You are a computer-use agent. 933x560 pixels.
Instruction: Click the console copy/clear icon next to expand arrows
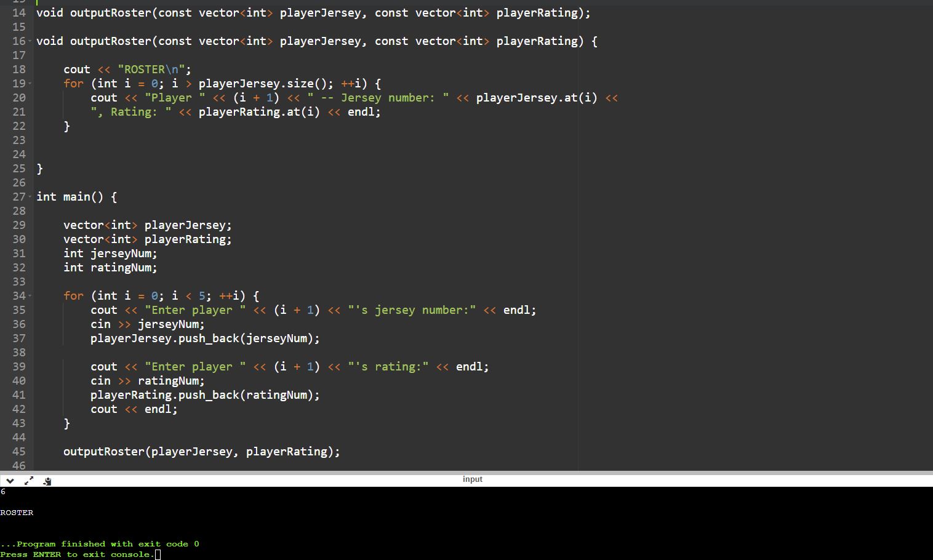coord(47,481)
